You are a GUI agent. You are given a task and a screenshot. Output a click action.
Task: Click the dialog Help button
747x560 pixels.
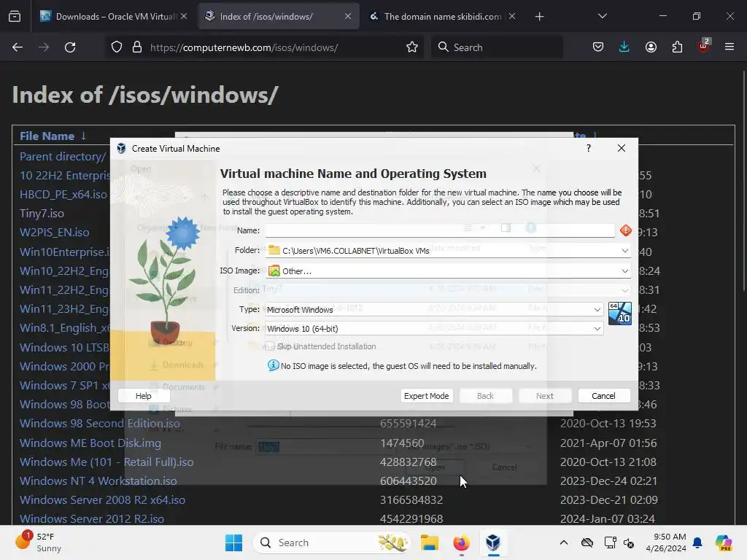pyautogui.click(x=144, y=396)
